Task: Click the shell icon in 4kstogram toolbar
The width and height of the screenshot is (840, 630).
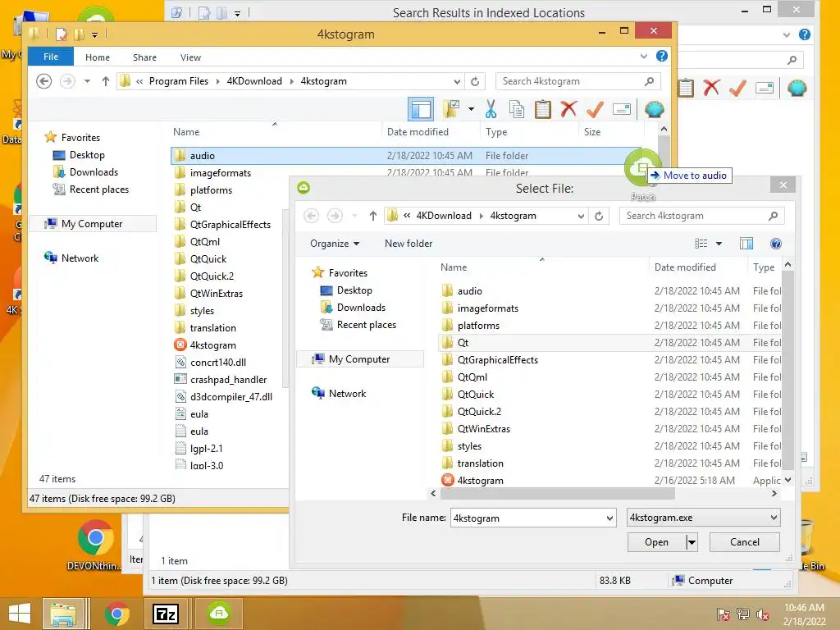Action: coord(654,109)
